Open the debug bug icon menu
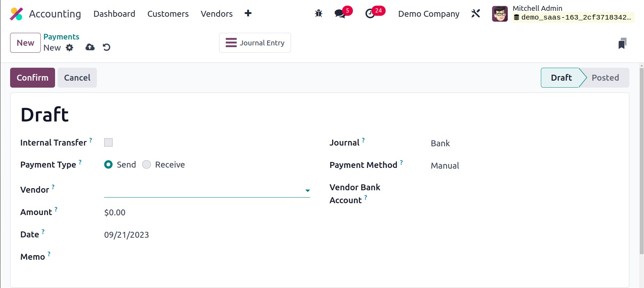 (x=319, y=14)
